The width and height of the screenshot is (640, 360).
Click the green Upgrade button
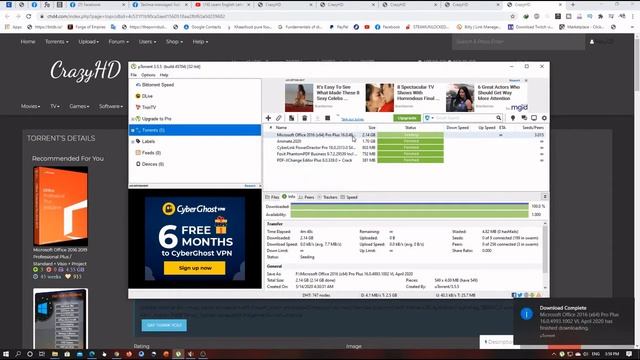[x=407, y=118]
